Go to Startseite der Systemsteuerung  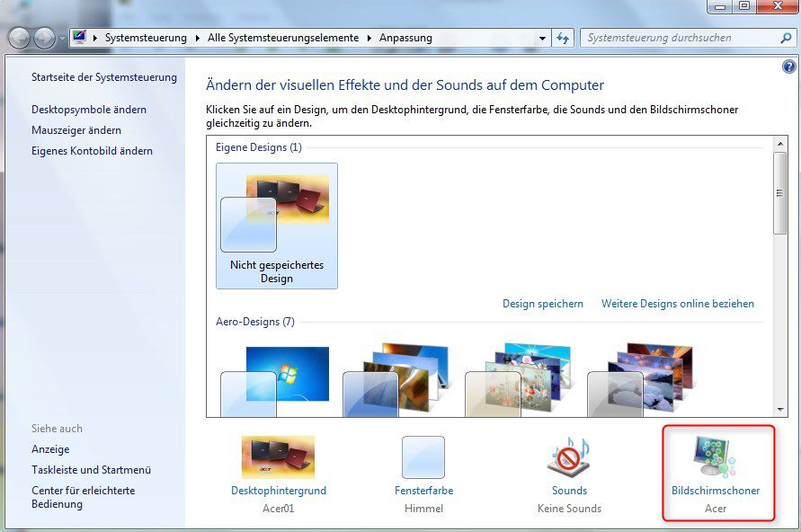(x=104, y=77)
